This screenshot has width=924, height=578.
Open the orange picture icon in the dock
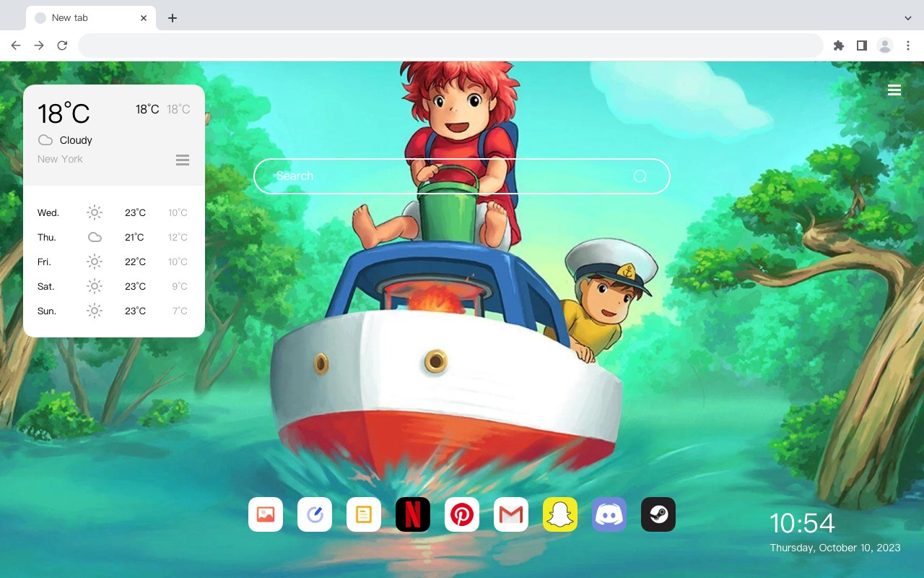coord(266,514)
